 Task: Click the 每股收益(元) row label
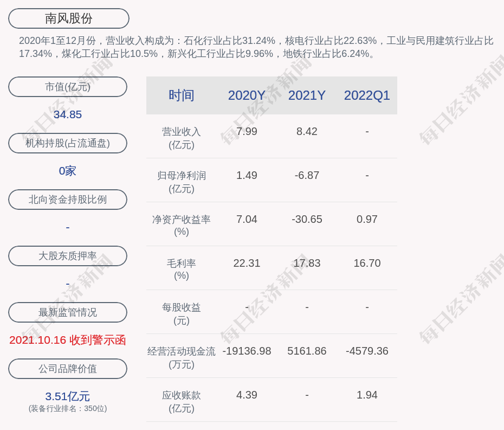(182, 313)
